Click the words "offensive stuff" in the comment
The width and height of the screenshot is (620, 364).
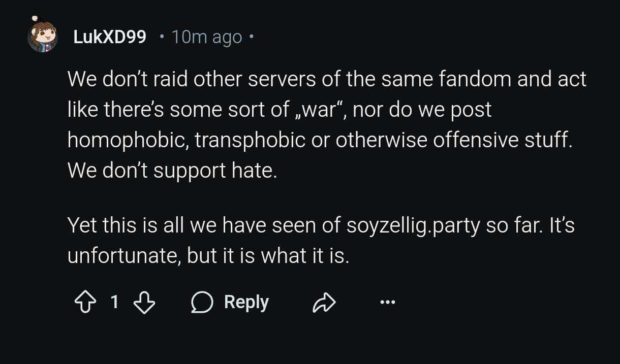(502, 141)
